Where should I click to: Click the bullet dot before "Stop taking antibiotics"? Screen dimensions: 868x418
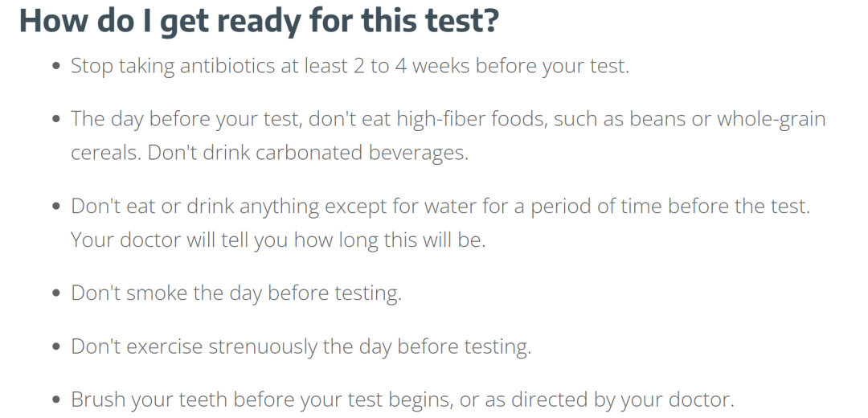pyautogui.click(x=56, y=67)
